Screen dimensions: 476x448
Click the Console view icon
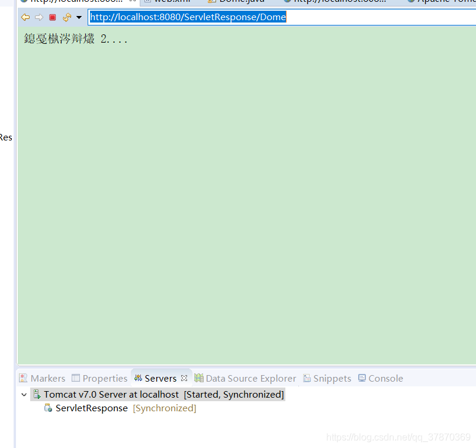[362, 378]
